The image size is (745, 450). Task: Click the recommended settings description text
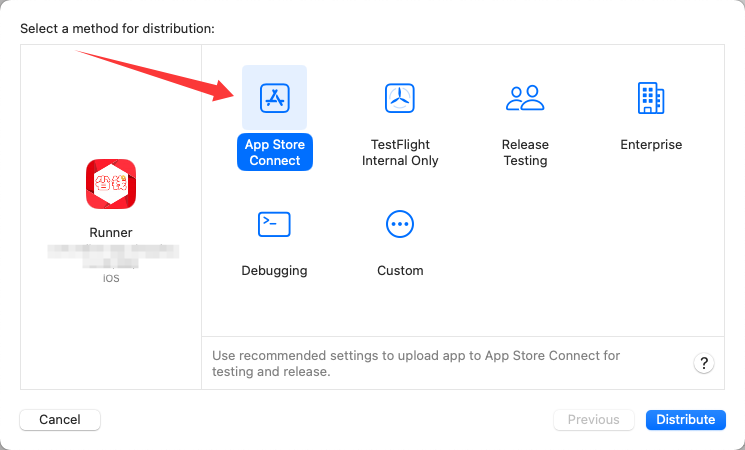click(x=416, y=363)
